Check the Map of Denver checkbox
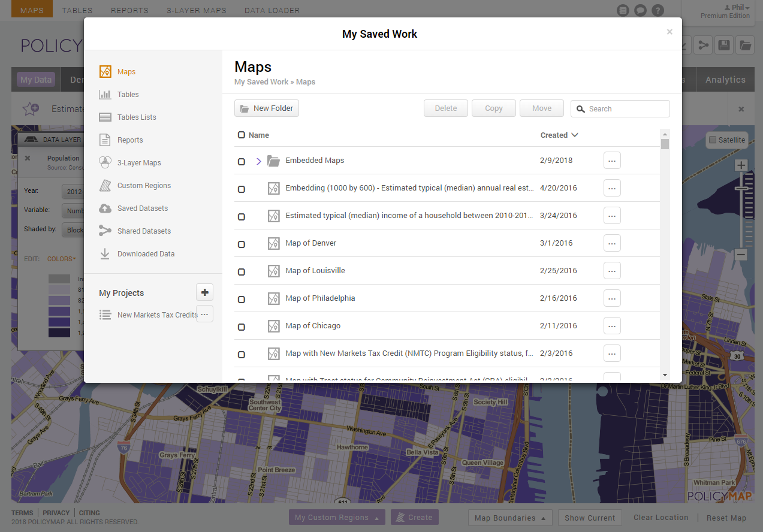 [x=242, y=244]
